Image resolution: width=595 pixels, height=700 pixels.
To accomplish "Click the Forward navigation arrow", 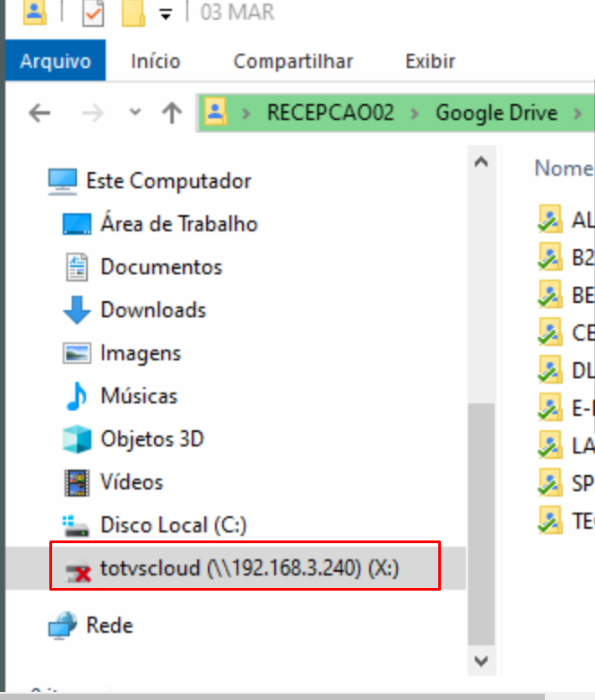I will click(93, 113).
